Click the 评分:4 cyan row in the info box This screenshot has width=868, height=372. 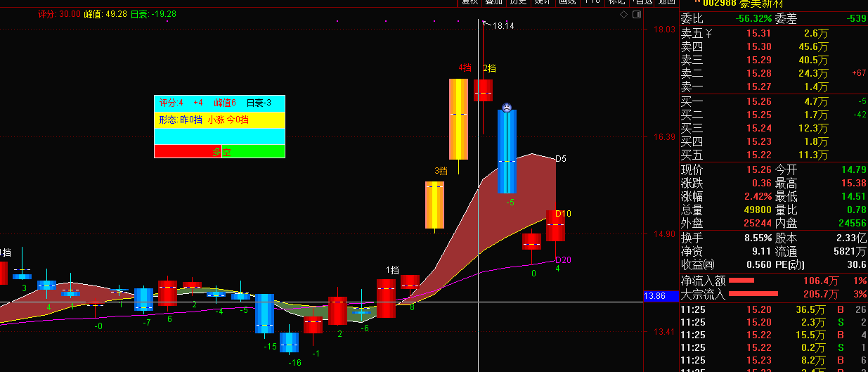point(220,103)
